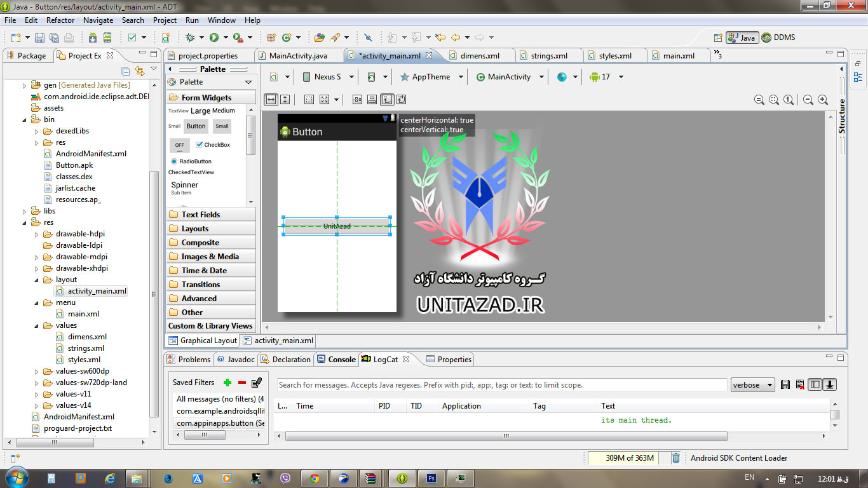The width and height of the screenshot is (868, 488).
Task: Click the Save file toolbar icon
Action: point(39,37)
